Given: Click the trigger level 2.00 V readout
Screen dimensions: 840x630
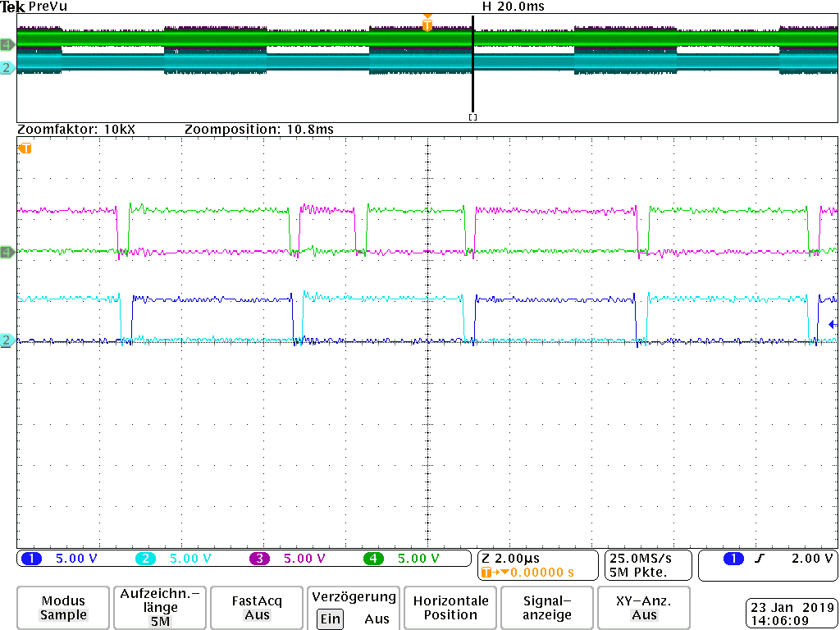Looking at the screenshot, I should (812, 559).
